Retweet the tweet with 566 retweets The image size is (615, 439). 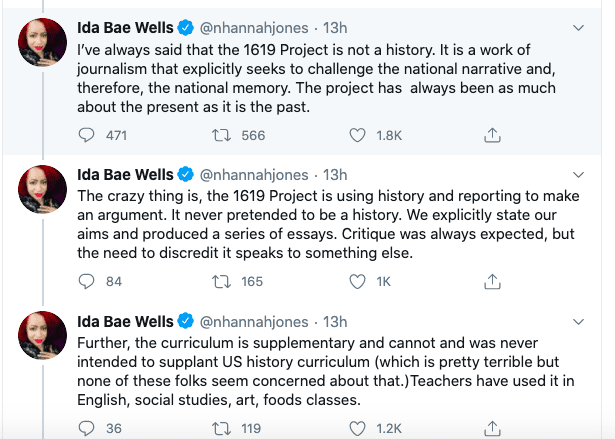[x=221, y=135]
